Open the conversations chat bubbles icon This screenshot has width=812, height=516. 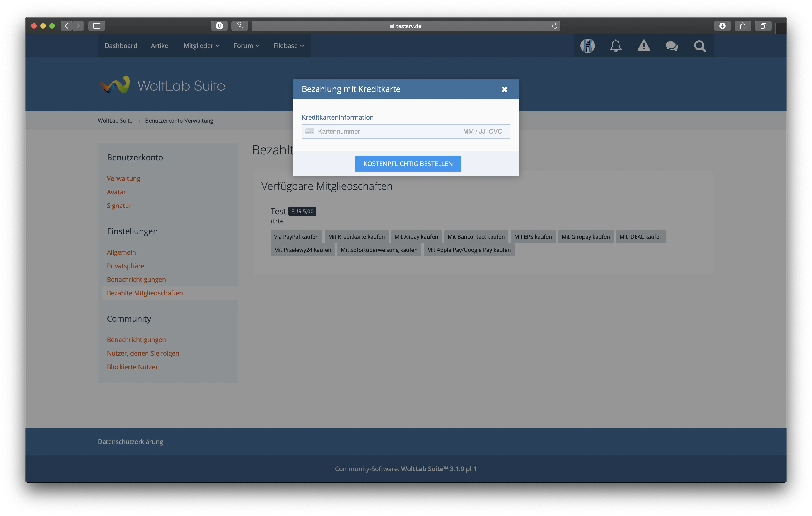pos(671,46)
